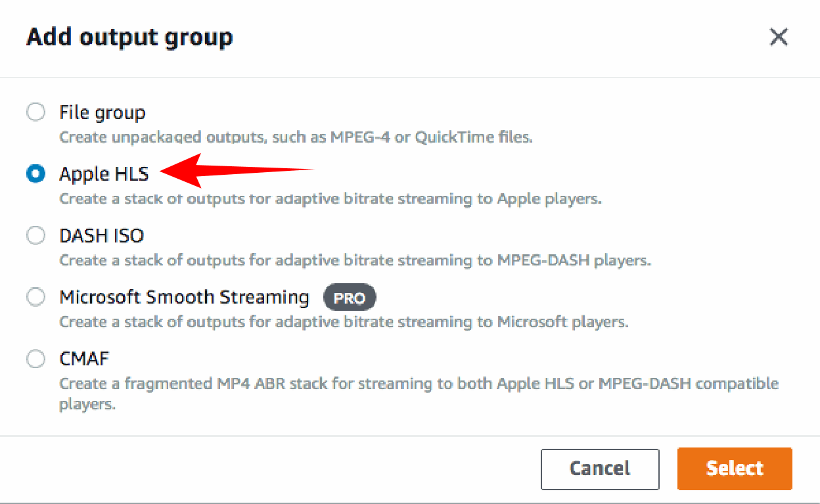The width and height of the screenshot is (820, 504).
Task: Click the Microsoft players description text
Action: pos(344,322)
